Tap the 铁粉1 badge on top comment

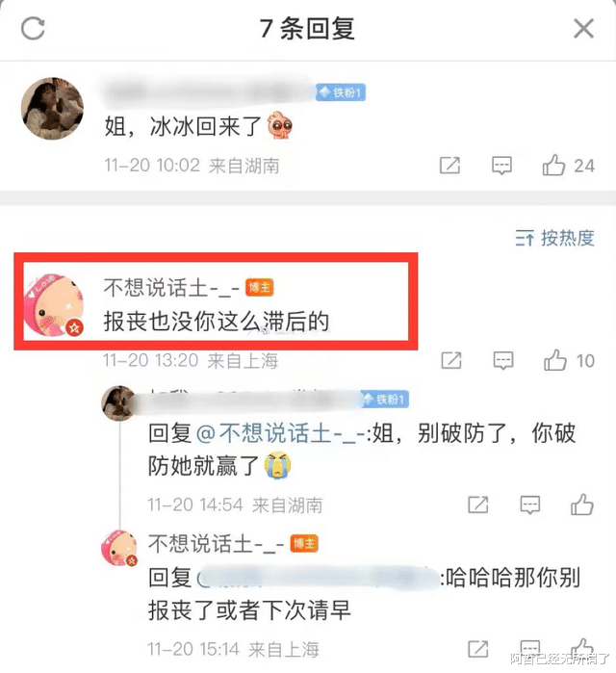[x=341, y=92]
